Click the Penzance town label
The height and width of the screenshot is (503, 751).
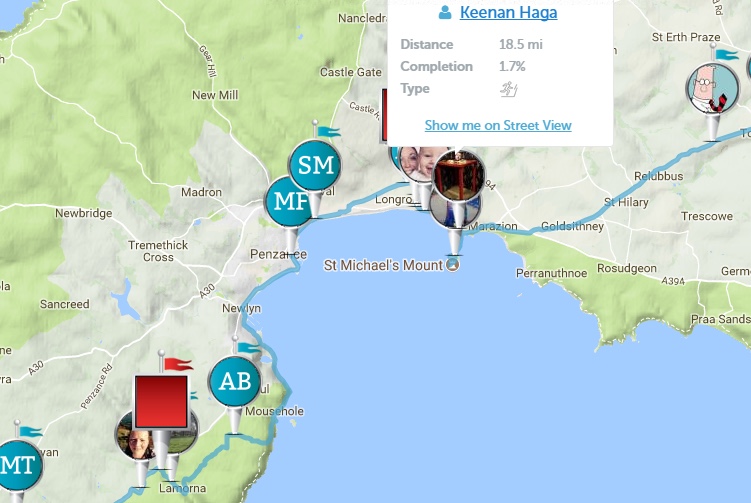[278, 254]
